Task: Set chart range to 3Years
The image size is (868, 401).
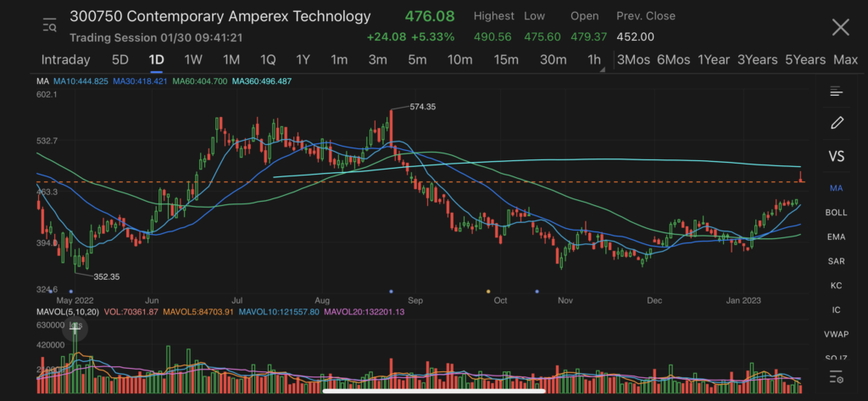Action: (x=757, y=59)
